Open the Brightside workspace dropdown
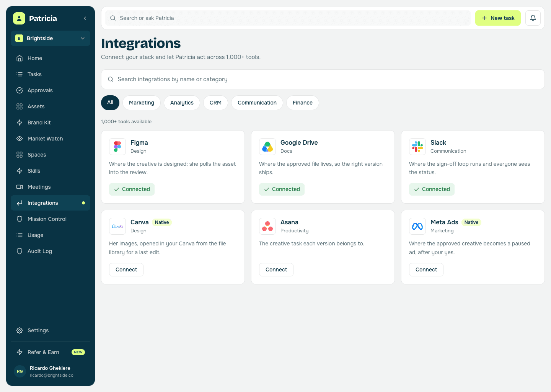The height and width of the screenshot is (392, 551). [51, 38]
